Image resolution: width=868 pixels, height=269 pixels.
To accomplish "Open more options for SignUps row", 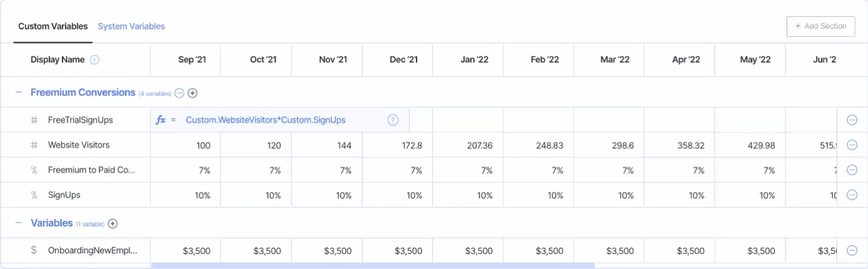I will click(x=852, y=195).
